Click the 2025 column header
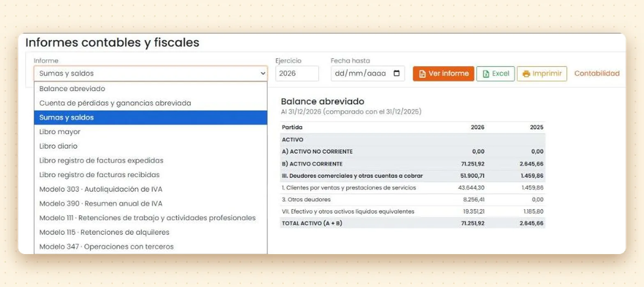This screenshot has width=644, height=287. 536,127
